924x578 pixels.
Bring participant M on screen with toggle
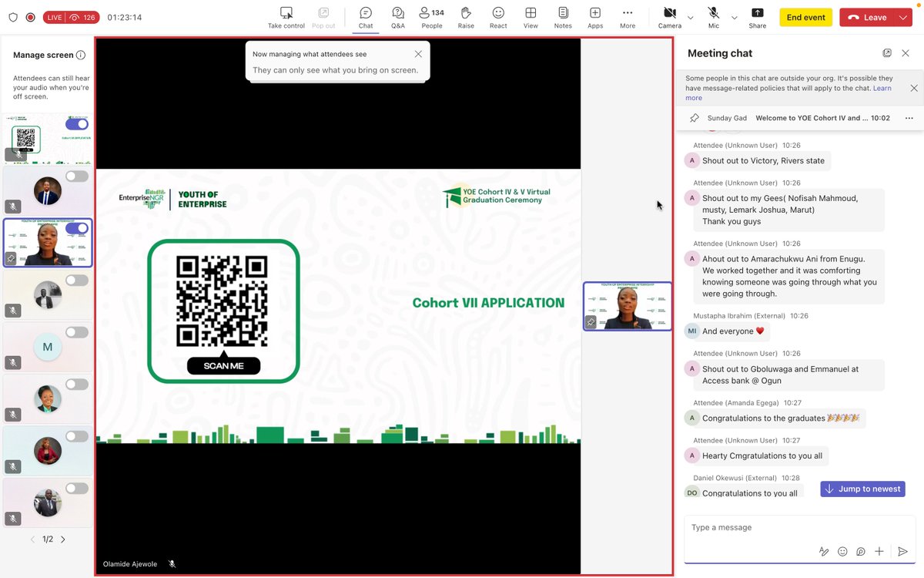[76, 332]
